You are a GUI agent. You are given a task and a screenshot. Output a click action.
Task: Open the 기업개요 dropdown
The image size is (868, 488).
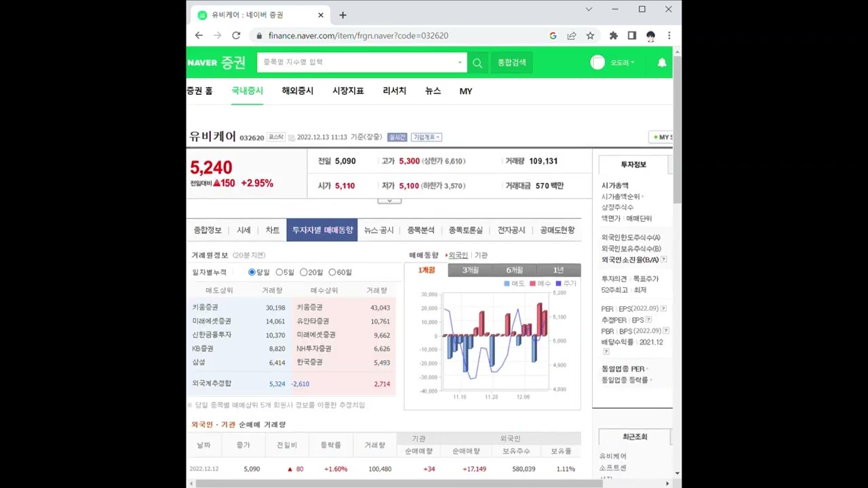click(x=427, y=137)
